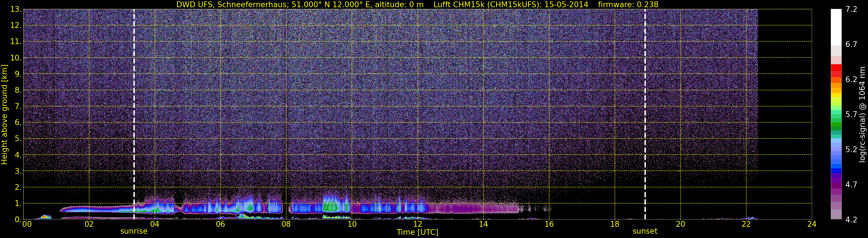868x238 pixels.
Task: Select the white dashed sunset marker line
Action: click(x=645, y=115)
